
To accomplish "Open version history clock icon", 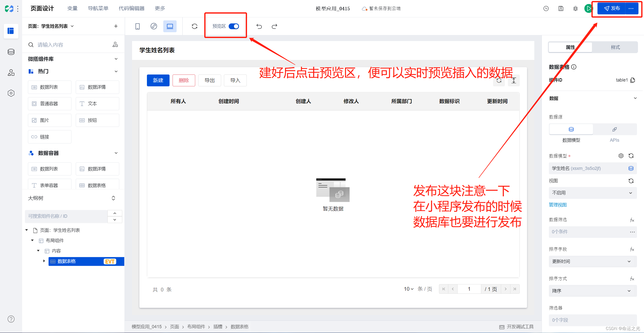I will click(x=546, y=9).
